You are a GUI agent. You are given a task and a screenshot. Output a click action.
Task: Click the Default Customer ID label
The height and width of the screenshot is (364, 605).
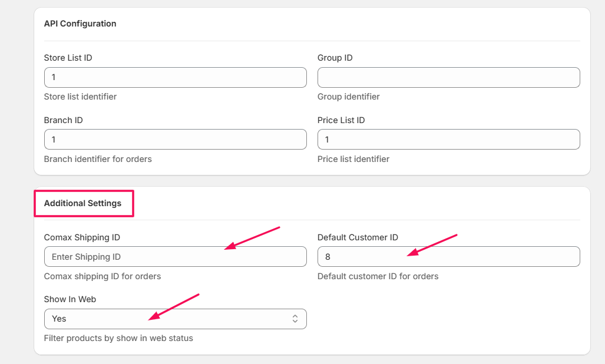(358, 237)
